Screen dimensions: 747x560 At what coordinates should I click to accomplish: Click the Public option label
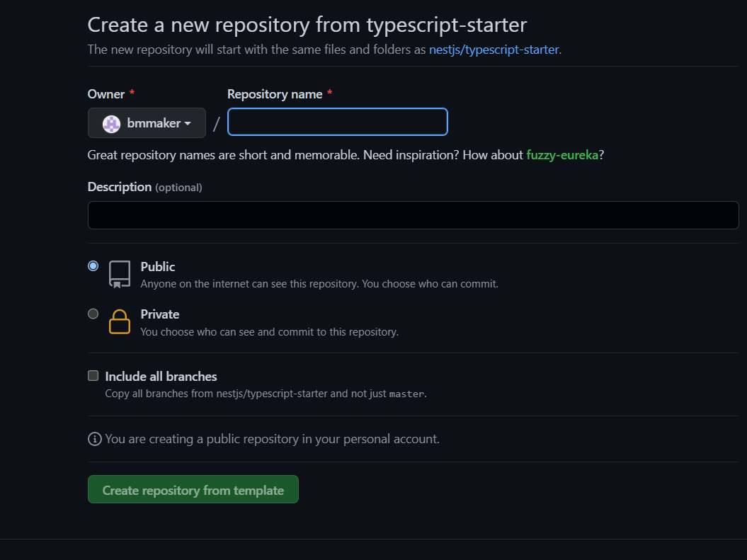[x=158, y=267]
